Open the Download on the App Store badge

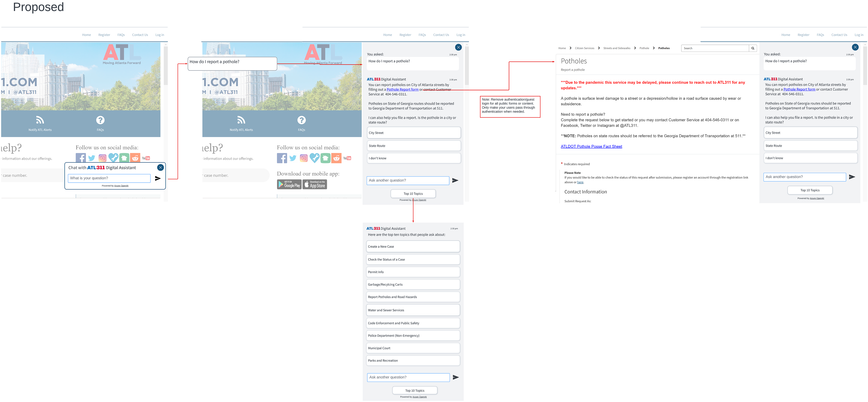pyautogui.click(x=315, y=184)
